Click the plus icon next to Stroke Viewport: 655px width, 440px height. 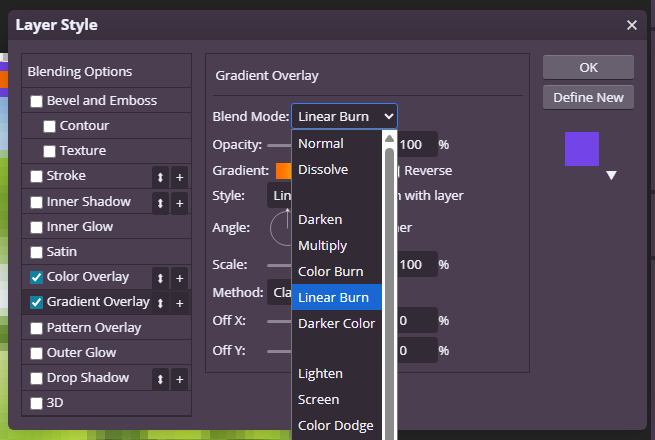click(x=180, y=177)
